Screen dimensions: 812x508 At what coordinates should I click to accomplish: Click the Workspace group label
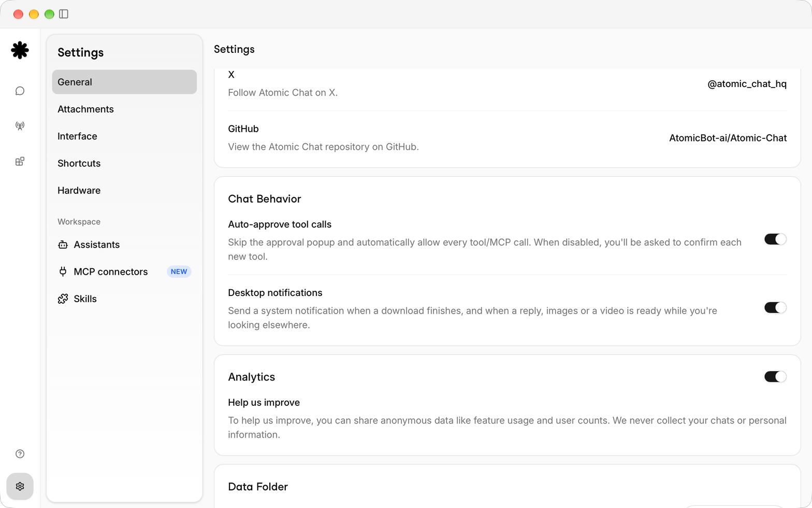click(79, 222)
